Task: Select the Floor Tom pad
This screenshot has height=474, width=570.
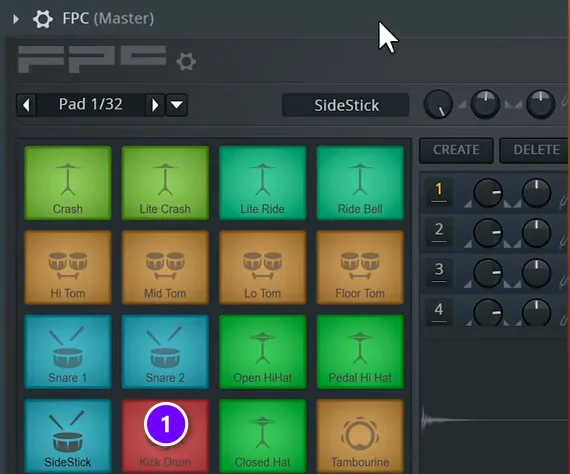Action: (360, 267)
